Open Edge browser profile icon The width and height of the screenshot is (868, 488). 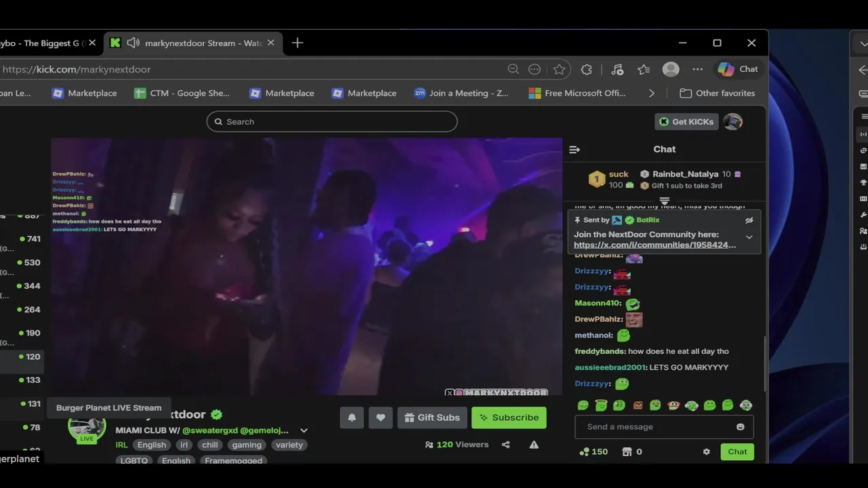tap(671, 69)
